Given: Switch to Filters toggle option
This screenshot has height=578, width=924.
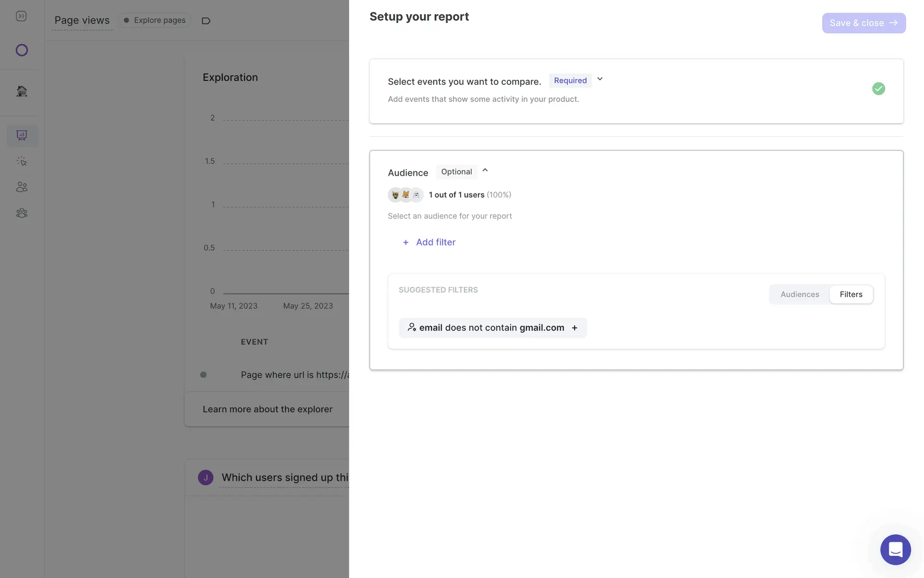Looking at the screenshot, I should coord(851,294).
